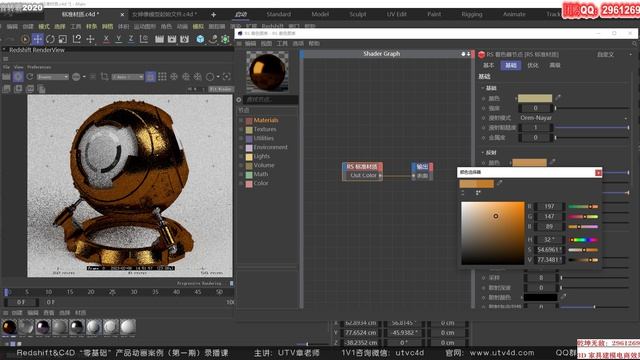
Task: Click the hue slider in color picker
Action: click(583, 240)
